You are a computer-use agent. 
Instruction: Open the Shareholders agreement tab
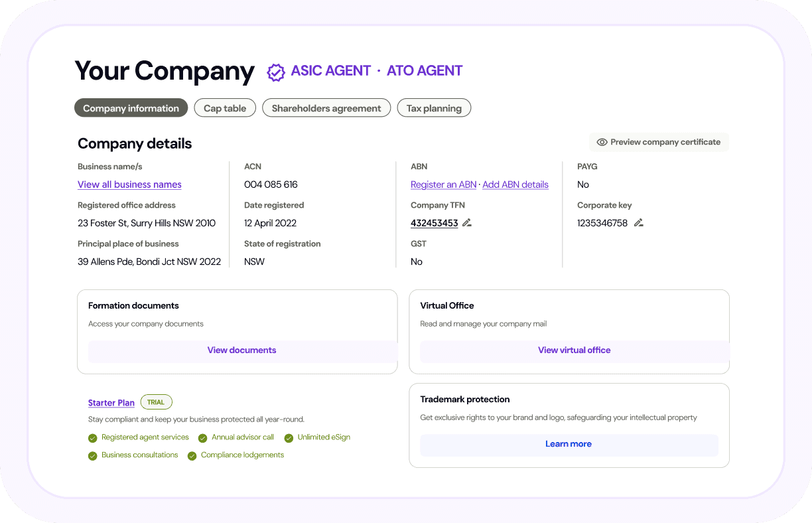tap(326, 108)
